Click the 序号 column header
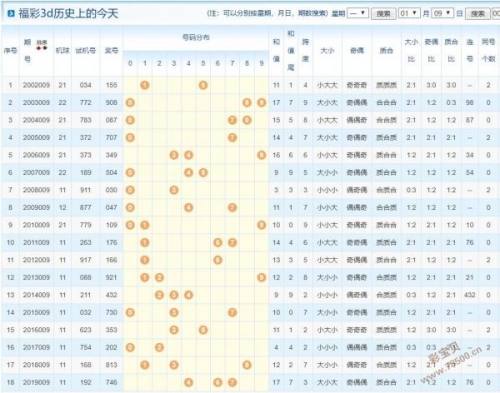Screen dimensions: 500x393 pos(10,51)
